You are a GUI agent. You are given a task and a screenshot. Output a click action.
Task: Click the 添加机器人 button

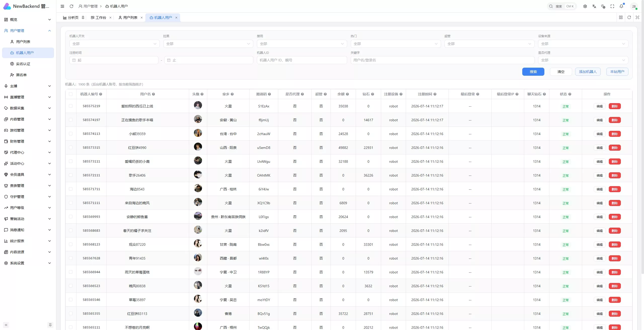[x=588, y=72]
